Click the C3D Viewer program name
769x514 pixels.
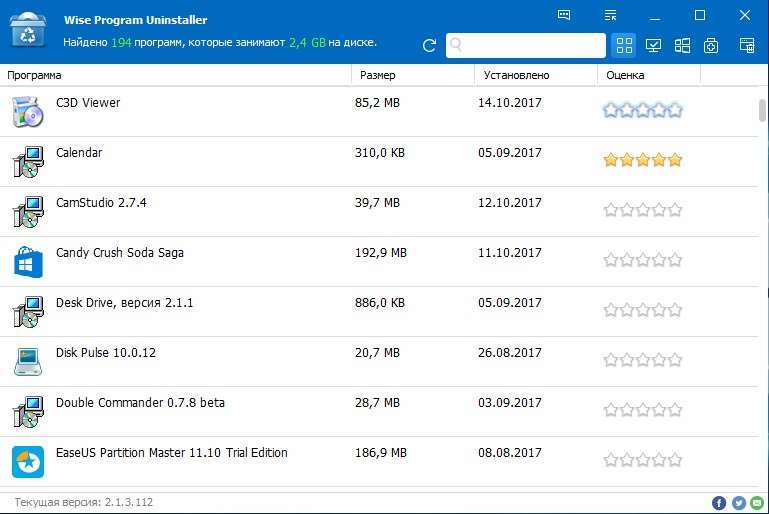pyautogui.click(x=88, y=103)
